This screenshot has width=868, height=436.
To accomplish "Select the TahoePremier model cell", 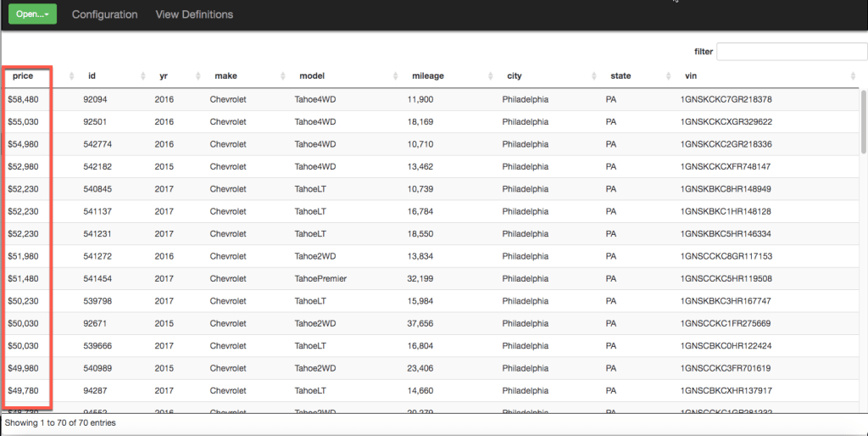I will tap(320, 278).
